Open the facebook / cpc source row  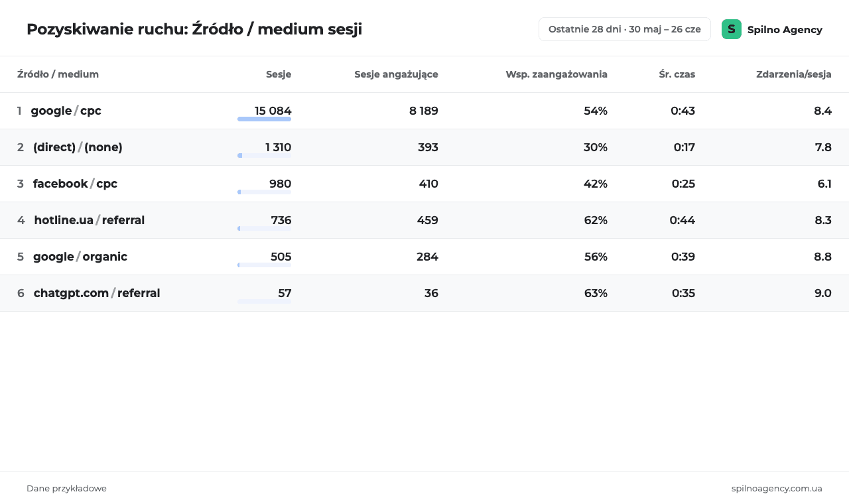pos(424,184)
